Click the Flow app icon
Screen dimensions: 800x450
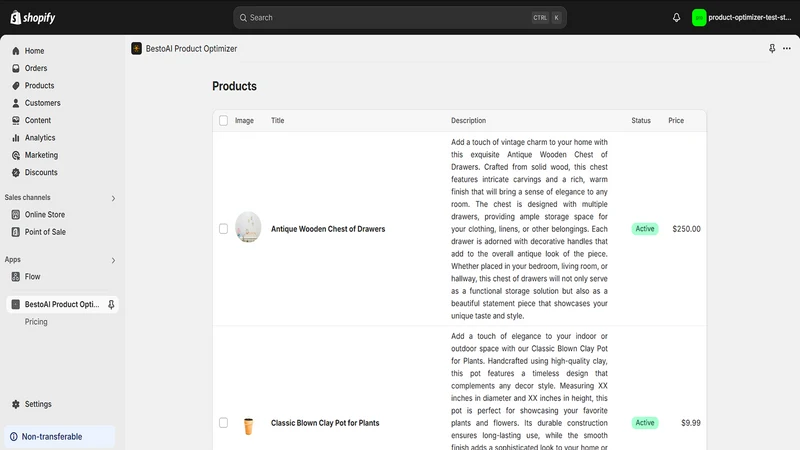[16, 277]
